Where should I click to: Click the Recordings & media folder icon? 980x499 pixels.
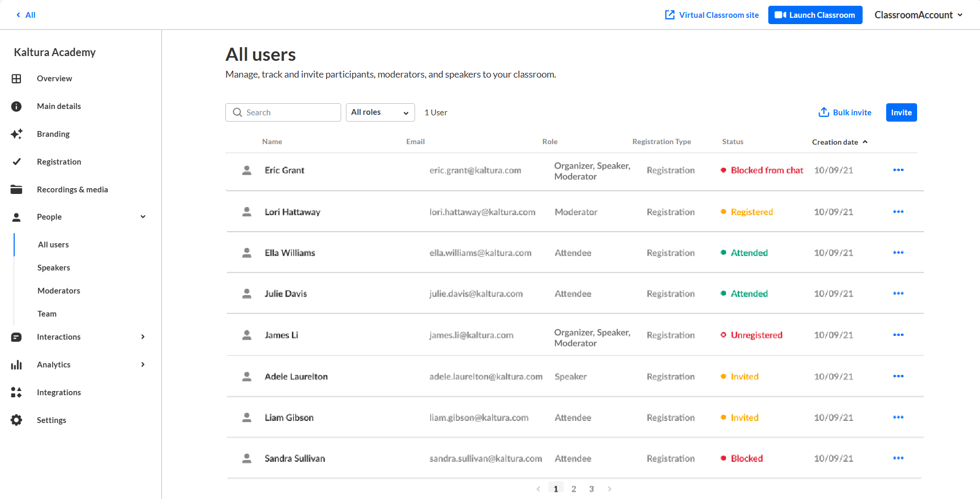pyautogui.click(x=17, y=190)
